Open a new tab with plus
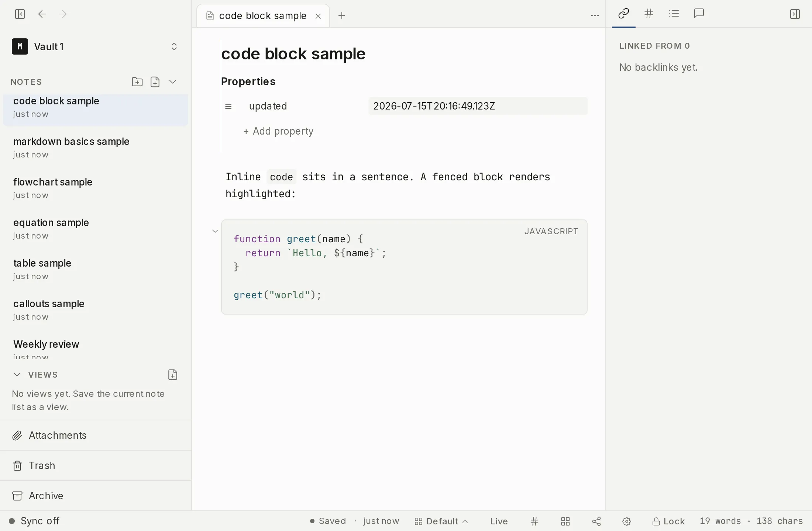The height and width of the screenshot is (531, 812). [x=342, y=15]
